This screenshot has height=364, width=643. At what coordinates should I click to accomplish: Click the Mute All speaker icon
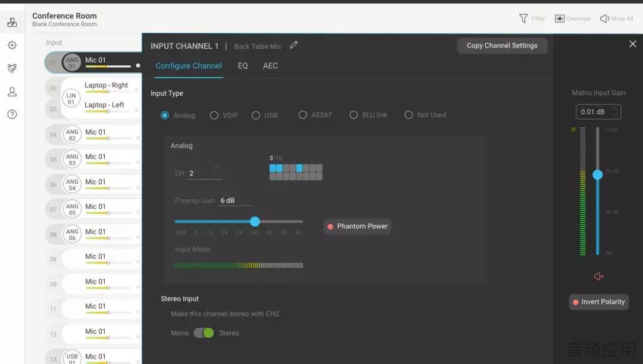click(604, 18)
